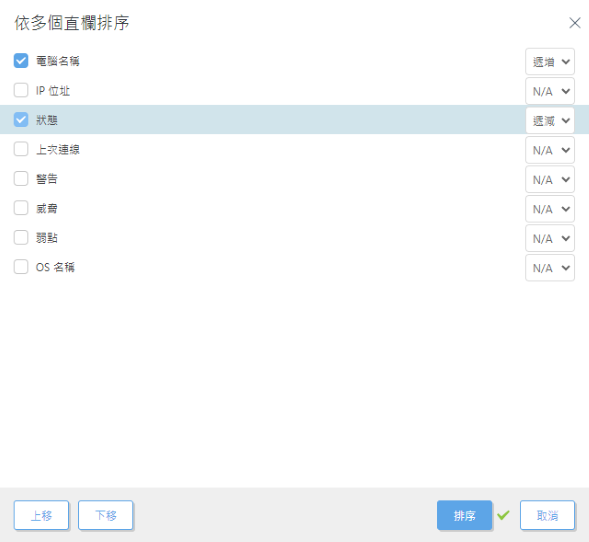Enable the IP 位址 checkbox
Screen dimensions: 589x542
21,90
